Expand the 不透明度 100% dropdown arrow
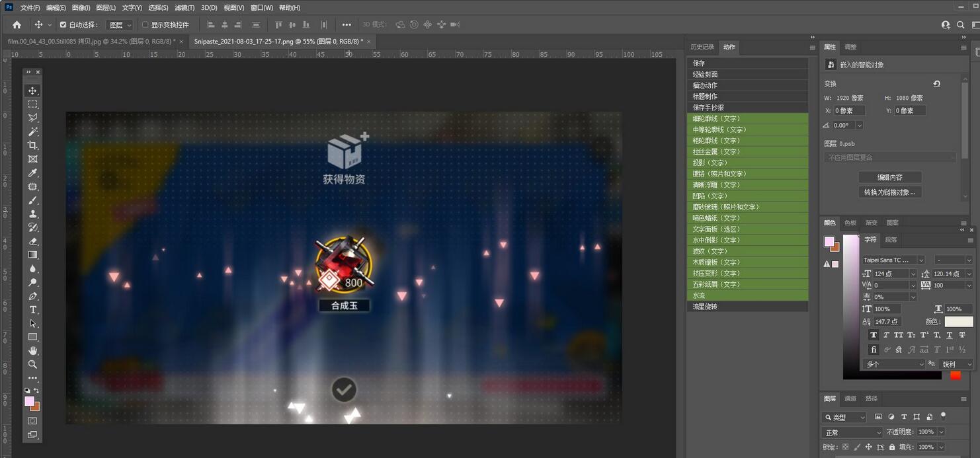Viewport: 980px width, 458px height. [x=941, y=432]
